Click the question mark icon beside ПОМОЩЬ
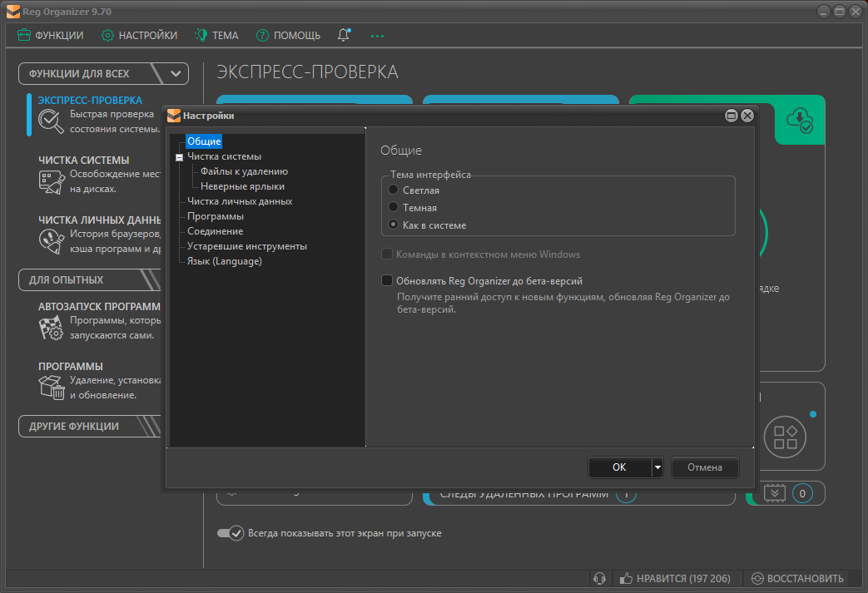The height and width of the screenshot is (593, 868). tap(262, 36)
